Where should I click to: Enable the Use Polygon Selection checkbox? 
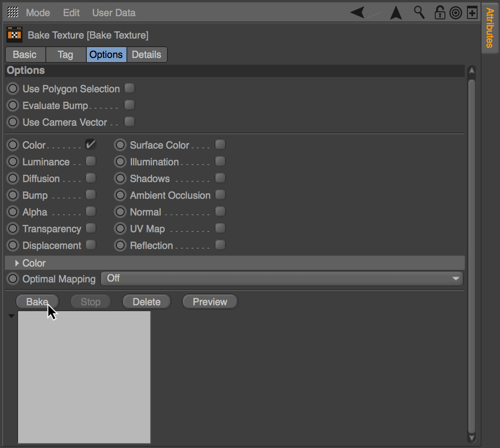(x=130, y=88)
